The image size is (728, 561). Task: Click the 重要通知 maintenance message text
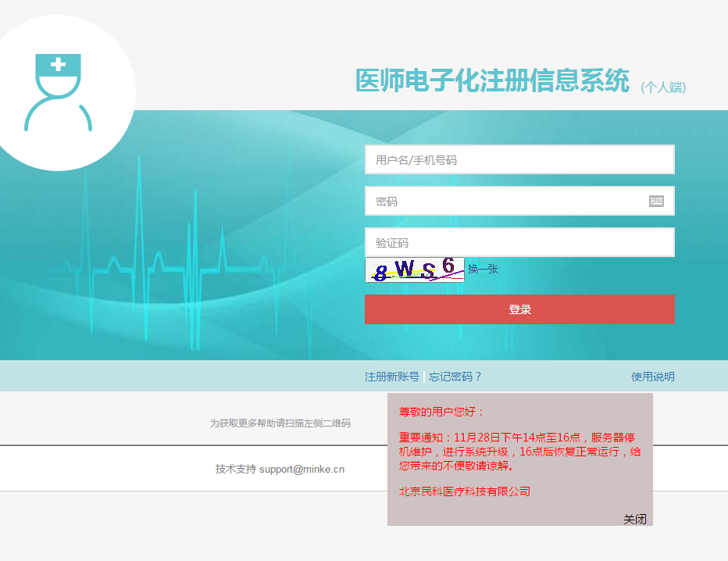[519, 452]
